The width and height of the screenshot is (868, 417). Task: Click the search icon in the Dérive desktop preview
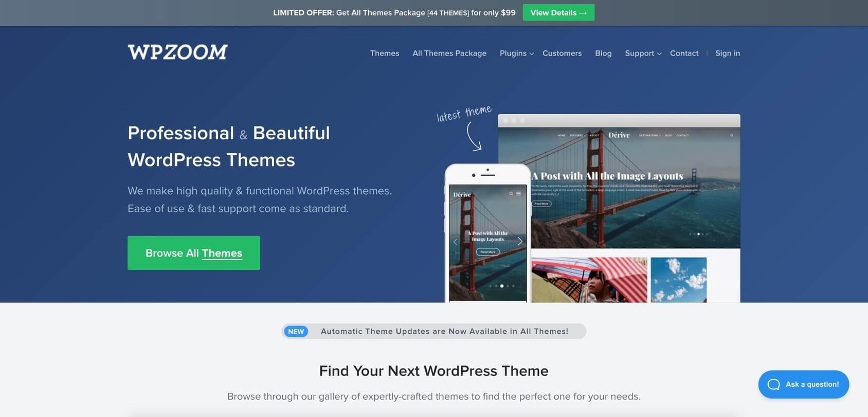(732, 135)
